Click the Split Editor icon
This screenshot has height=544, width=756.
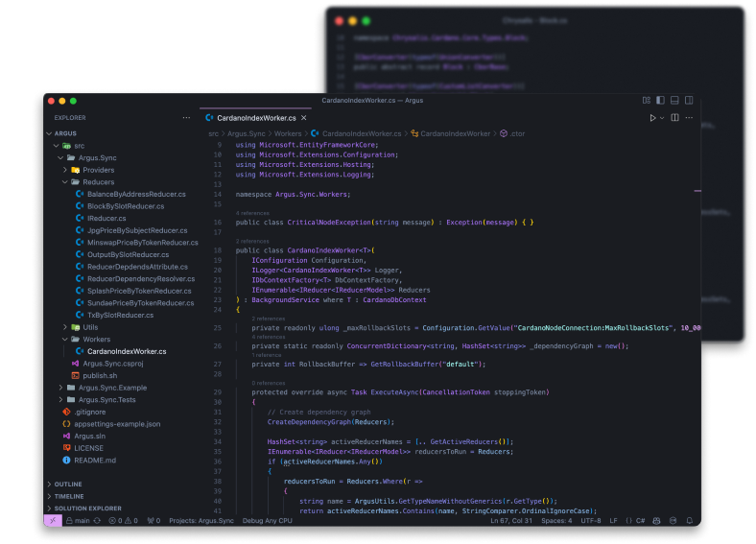click(674, 118)
